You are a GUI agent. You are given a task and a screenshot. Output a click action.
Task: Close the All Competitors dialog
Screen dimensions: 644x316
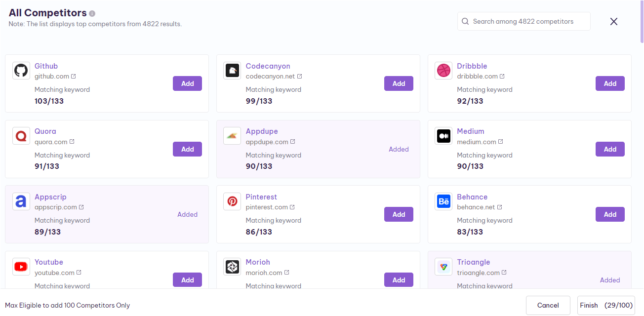tap(614, 21)
